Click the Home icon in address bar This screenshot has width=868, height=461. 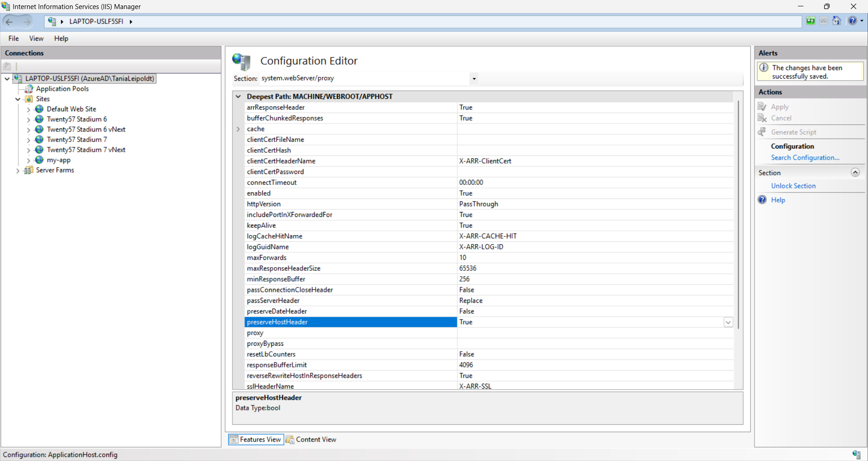(x=837, y=21)
